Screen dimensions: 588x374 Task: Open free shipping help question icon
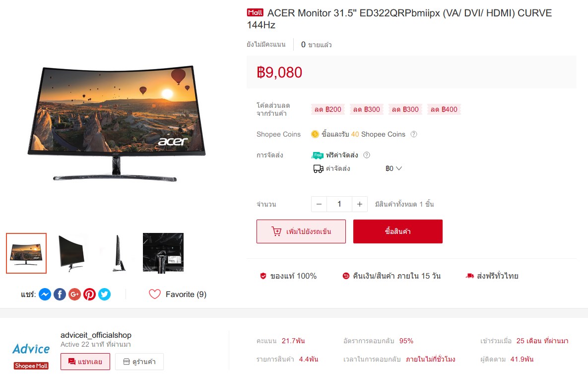[x=367, y=155]
